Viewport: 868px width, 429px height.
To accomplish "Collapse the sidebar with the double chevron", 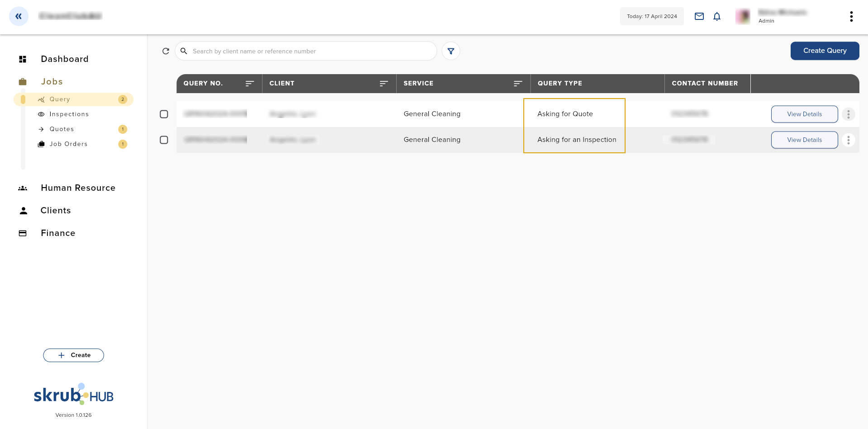I will click(19, 16).
